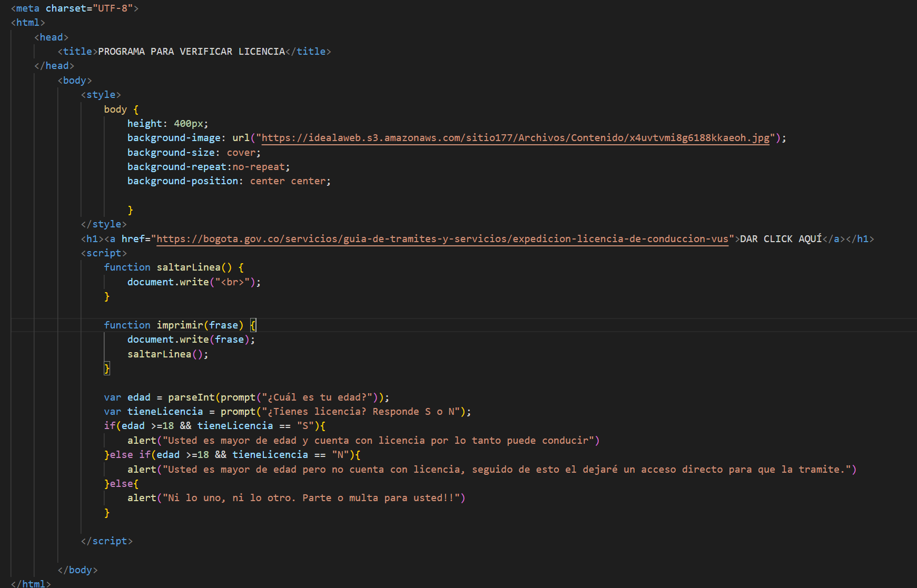
Task: Click the 'body {' CSS selector line
Action: click(122, 109)
